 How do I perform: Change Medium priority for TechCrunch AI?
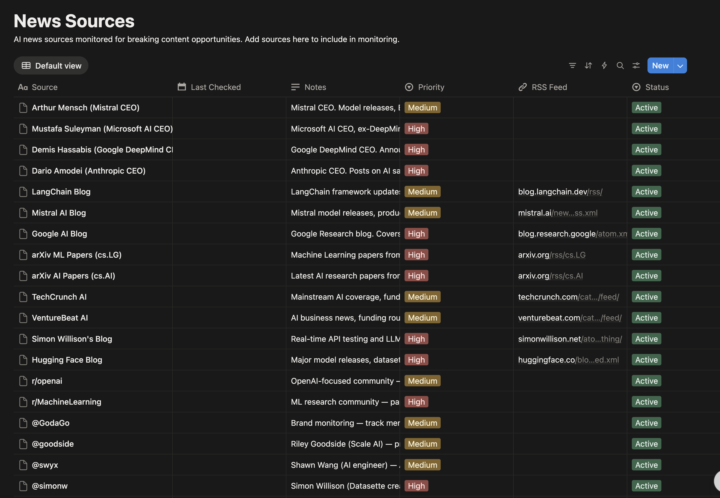pyautogui.click(x=422, y=297)
